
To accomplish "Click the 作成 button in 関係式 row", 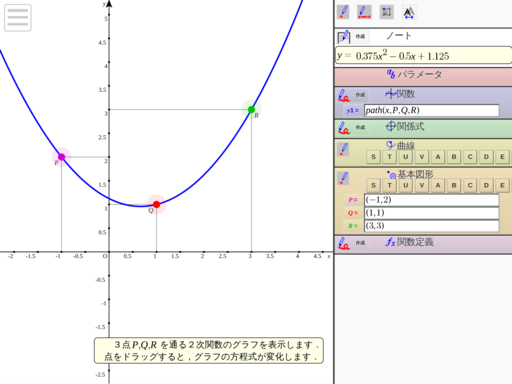I will pyautogui.click(x=360, y=128).
